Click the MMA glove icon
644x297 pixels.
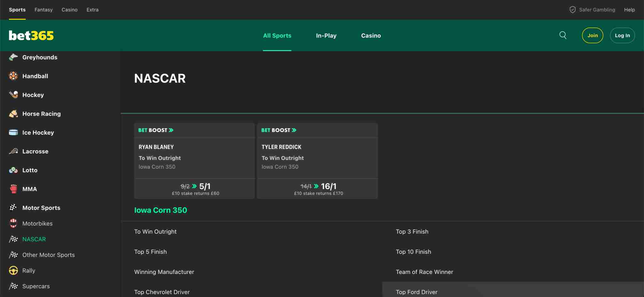[13, 189]
